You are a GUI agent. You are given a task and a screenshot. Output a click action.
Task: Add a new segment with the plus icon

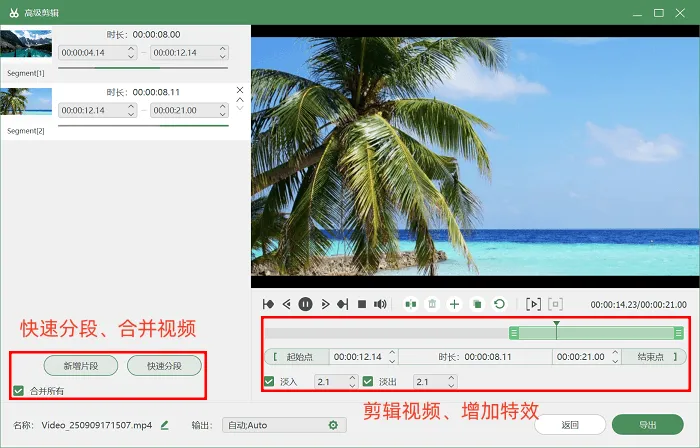pyautogui.click(x=454, y=304)
